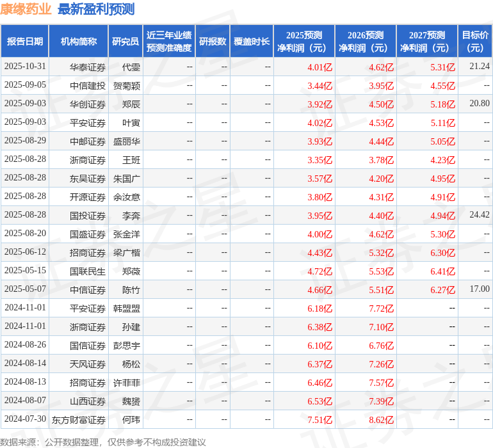Click target price 24.42

(x=480, y=215)
